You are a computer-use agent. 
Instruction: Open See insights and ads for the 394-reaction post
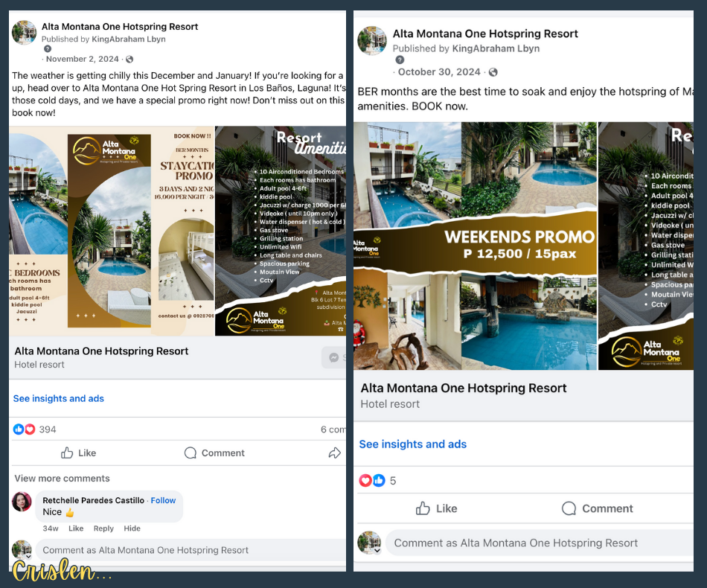pos(59,399)
